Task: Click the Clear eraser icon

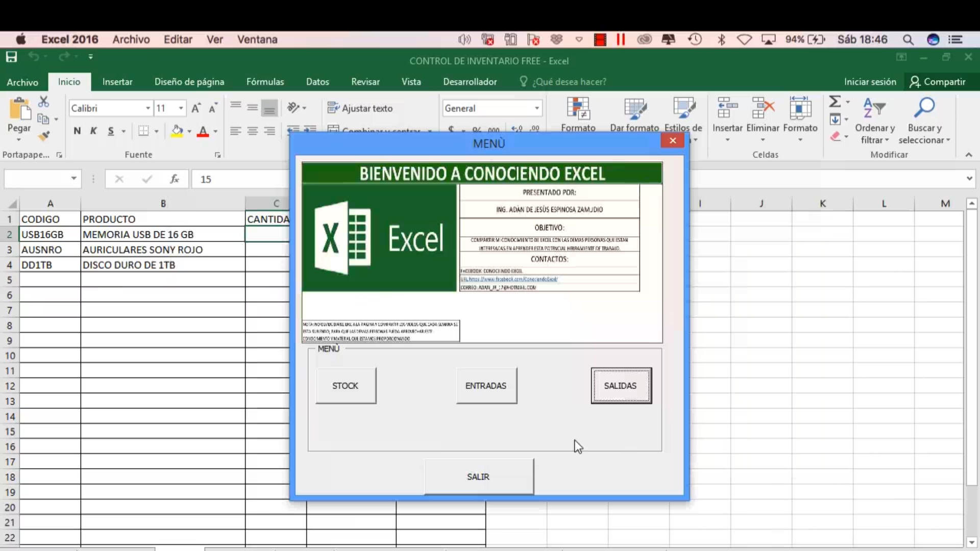Action: tap(835, 136)
